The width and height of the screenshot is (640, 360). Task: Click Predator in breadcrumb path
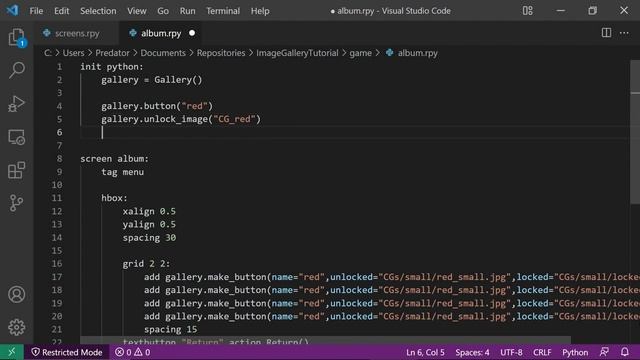tap(112, 53)
